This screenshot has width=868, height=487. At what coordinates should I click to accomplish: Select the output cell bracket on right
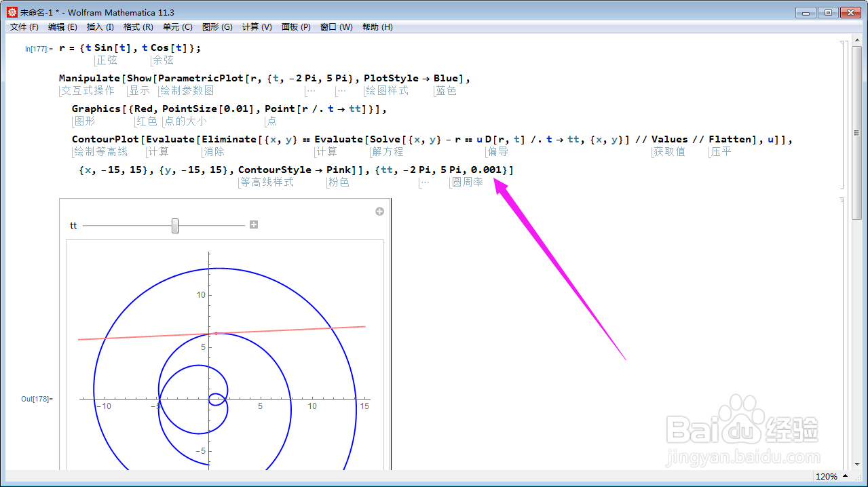[842, 332]
